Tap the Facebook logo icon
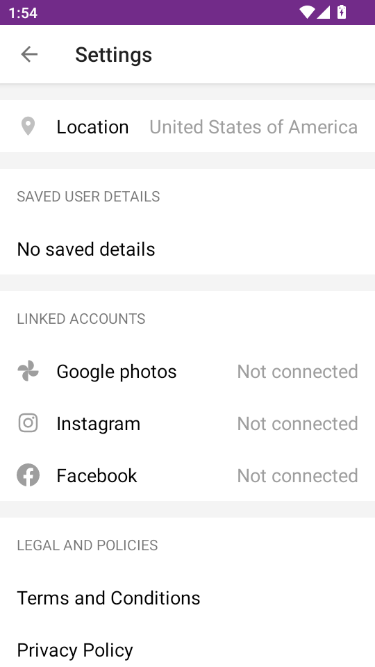 click(x=28, y=475)
